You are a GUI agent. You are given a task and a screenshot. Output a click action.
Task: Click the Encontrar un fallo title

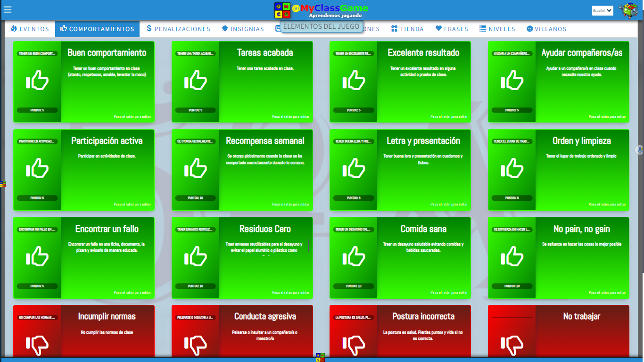point(107,229)
